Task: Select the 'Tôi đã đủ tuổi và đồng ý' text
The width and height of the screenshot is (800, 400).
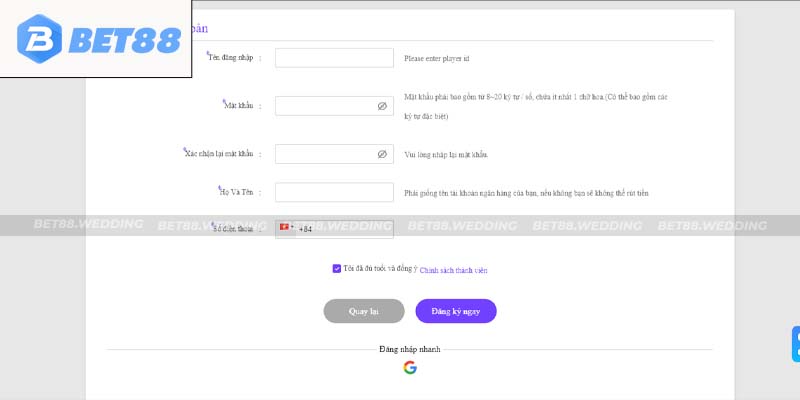Action: [380, 268]
